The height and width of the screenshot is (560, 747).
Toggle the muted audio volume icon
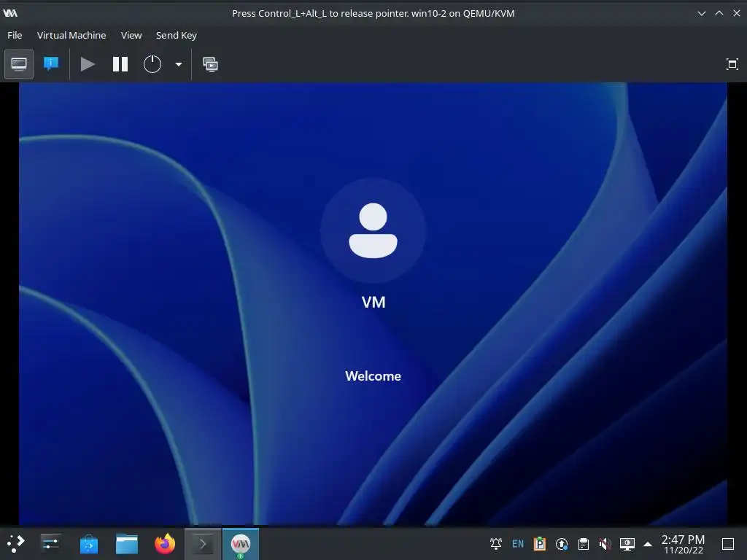pos(605,544)
